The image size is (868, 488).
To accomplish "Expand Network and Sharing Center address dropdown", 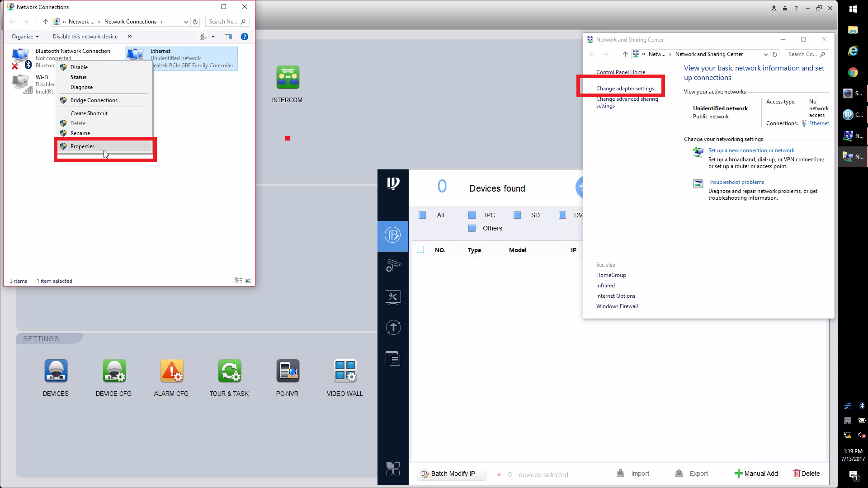I will tap(765, 54).
